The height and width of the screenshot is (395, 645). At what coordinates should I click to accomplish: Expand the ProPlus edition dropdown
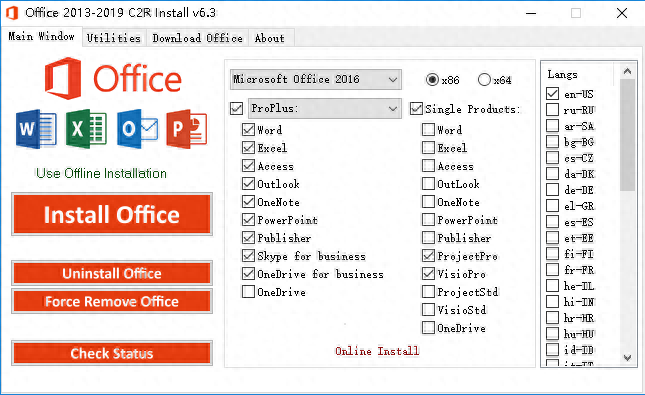coord(325,109)
